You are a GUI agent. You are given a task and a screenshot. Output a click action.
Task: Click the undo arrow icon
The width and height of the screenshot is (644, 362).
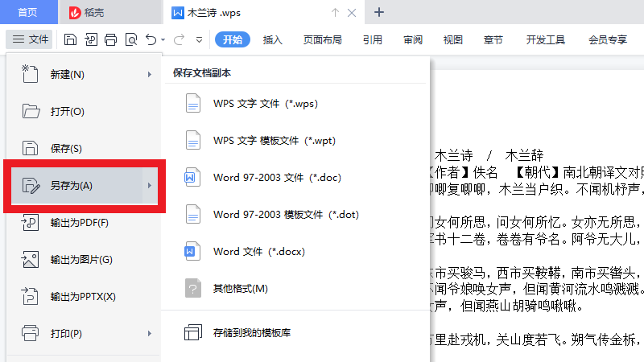[151, 39]
